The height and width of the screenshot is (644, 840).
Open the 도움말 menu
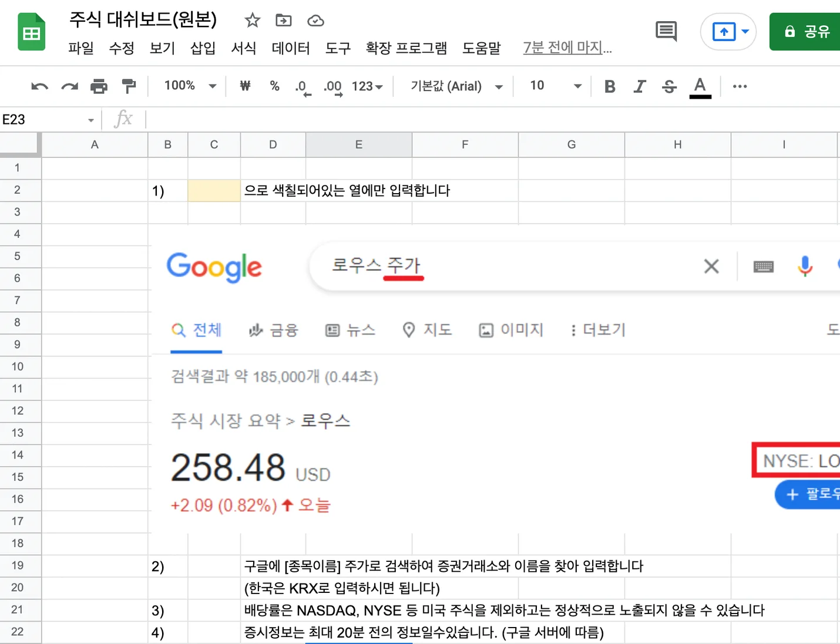481,48
